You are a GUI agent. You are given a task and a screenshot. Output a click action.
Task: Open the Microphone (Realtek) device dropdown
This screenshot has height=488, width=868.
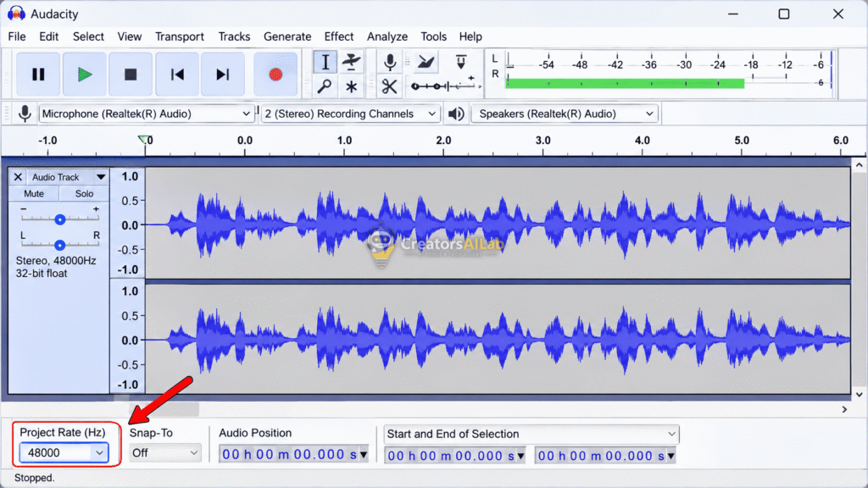coord(146,114)
